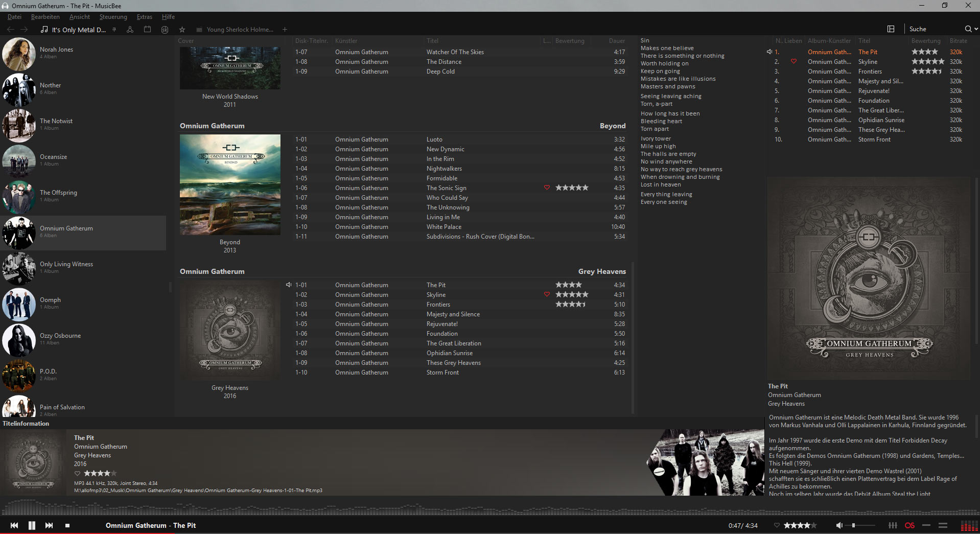Sort by Dauer column header
Screen dimensions: 980x534
tap(617, 41)
